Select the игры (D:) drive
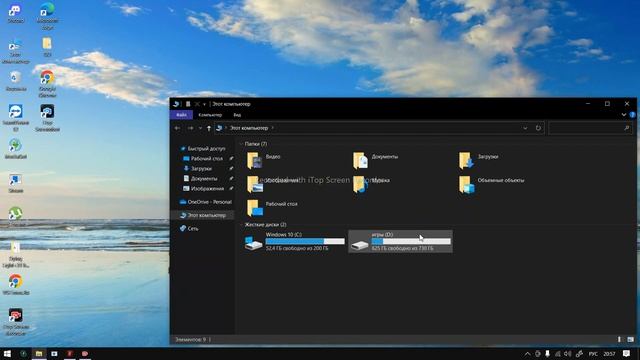Screen dimensions: 640x360 pos(400,241)
